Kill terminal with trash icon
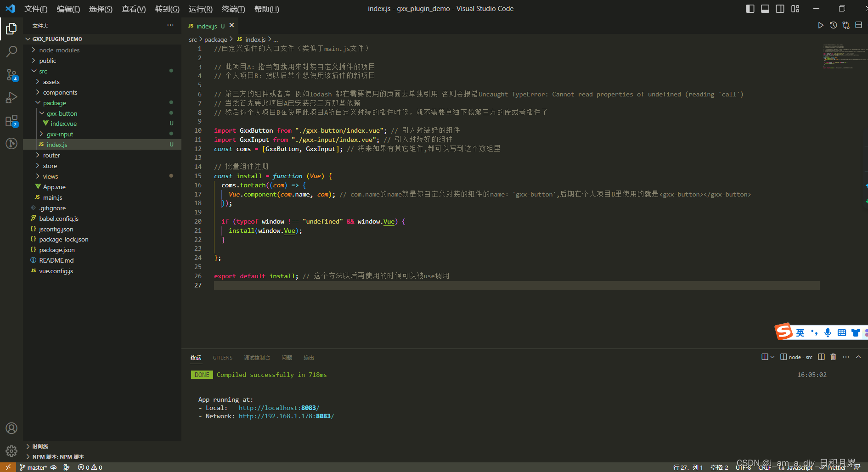Image resolution: width=868 pixels, height=472 pixels. coord(833,357)
